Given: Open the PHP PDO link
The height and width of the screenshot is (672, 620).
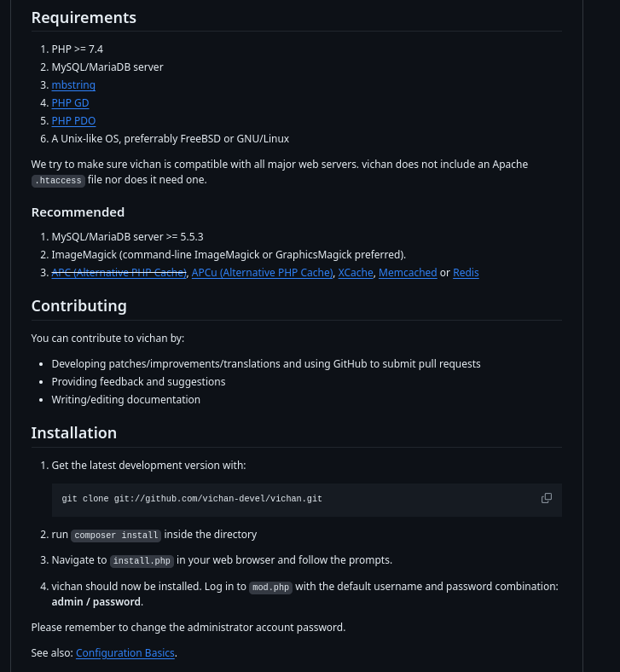Looking at the screenshot, I should 73,121.
